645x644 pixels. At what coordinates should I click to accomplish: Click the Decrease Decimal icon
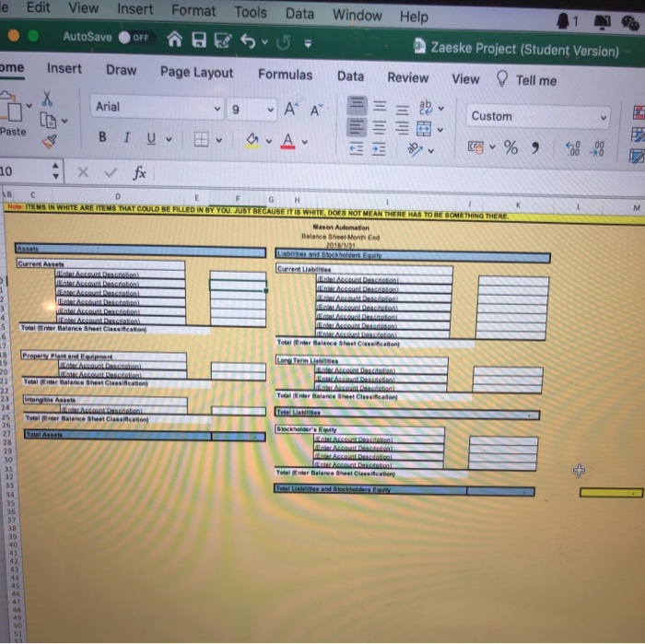coord(597,149)
